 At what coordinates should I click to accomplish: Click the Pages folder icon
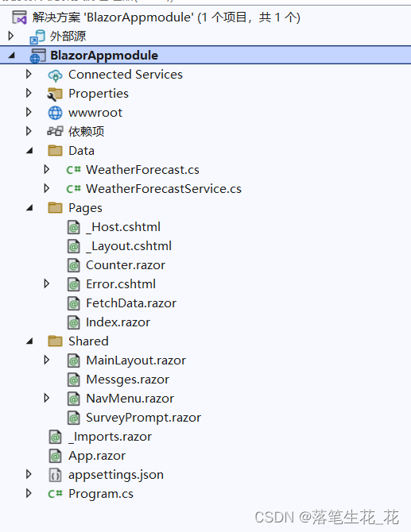[x=55, y=208]
